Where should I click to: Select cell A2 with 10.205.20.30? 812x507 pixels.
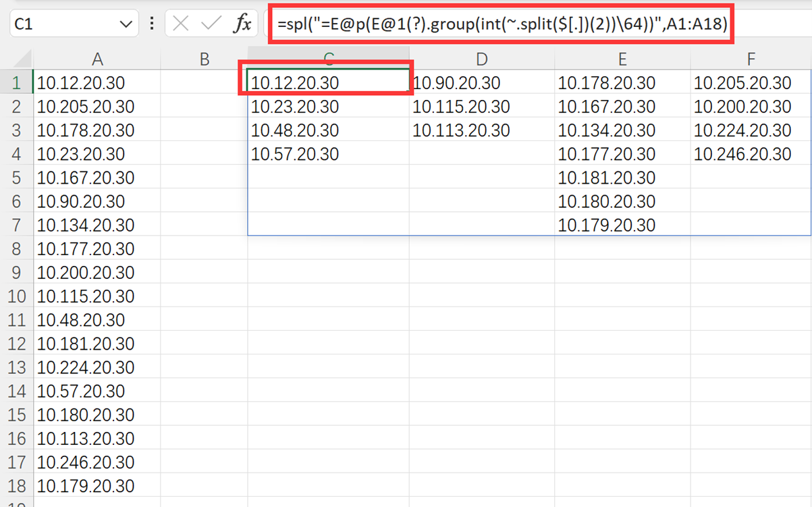(97, 107)
